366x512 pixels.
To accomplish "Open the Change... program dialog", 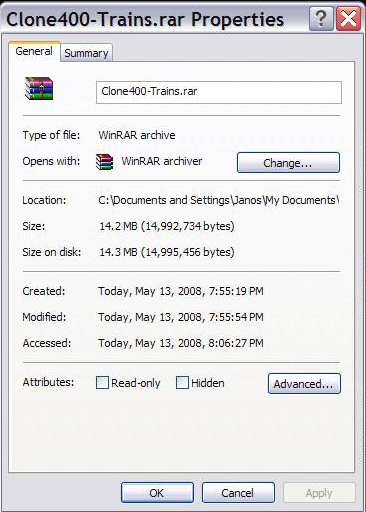I will 288,163.
